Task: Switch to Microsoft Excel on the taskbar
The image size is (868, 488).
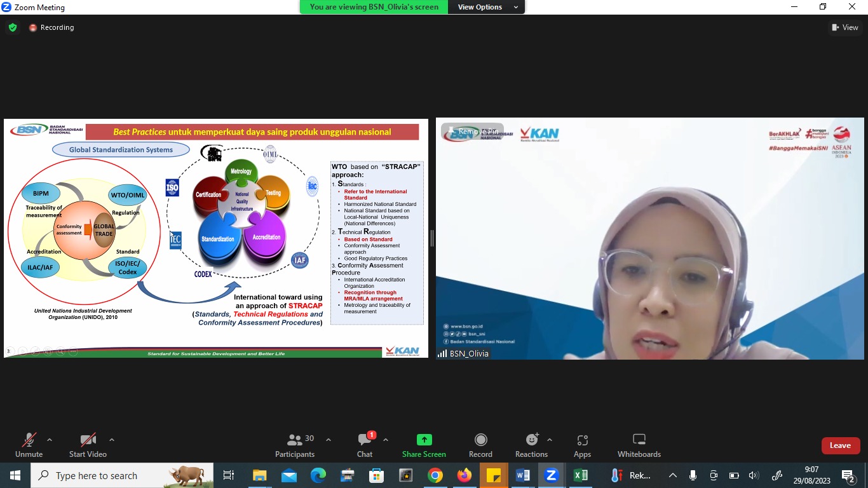Action: tap(581, 475)
